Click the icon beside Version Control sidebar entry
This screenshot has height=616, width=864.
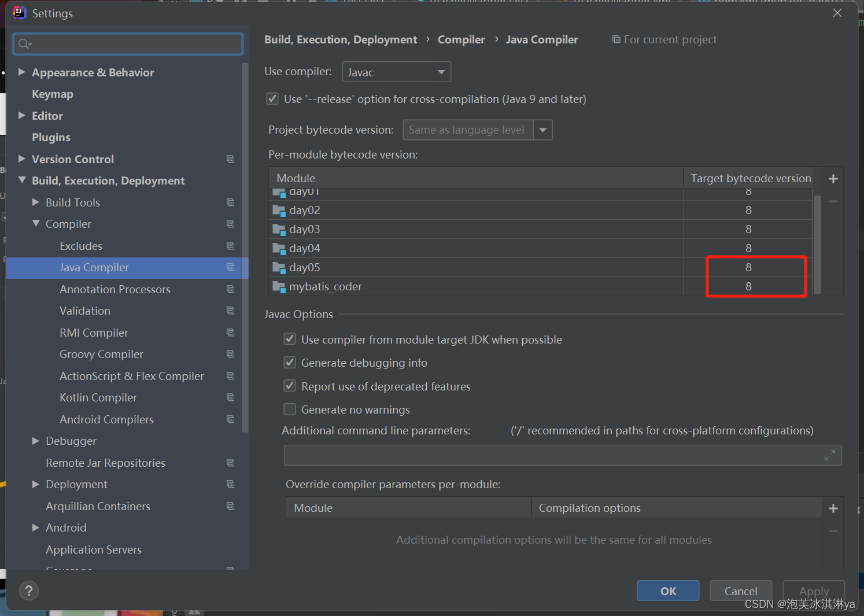pyautogui.click(x=230, y=159)
